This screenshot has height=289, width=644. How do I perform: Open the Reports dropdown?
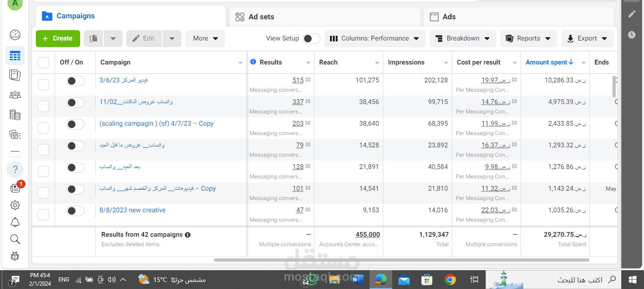[x=528, y=39]
